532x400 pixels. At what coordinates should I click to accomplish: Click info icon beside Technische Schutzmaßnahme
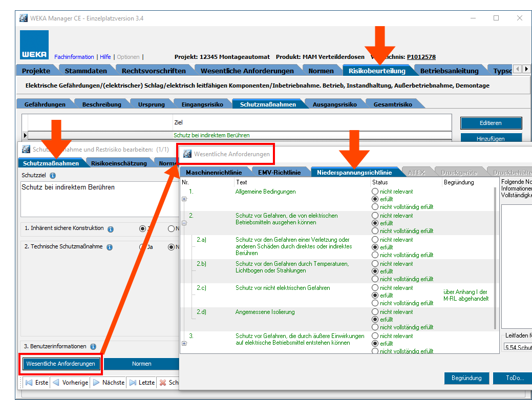[110, 247]
